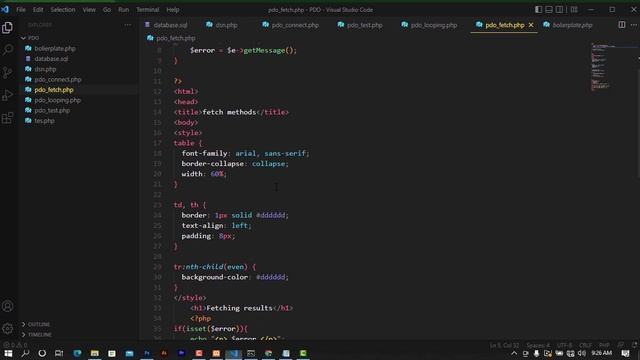The width and height of the screenshot is (640, 360).
Task: Open boilerplate.php from the Explorer tree
Action: coord(55,48)
